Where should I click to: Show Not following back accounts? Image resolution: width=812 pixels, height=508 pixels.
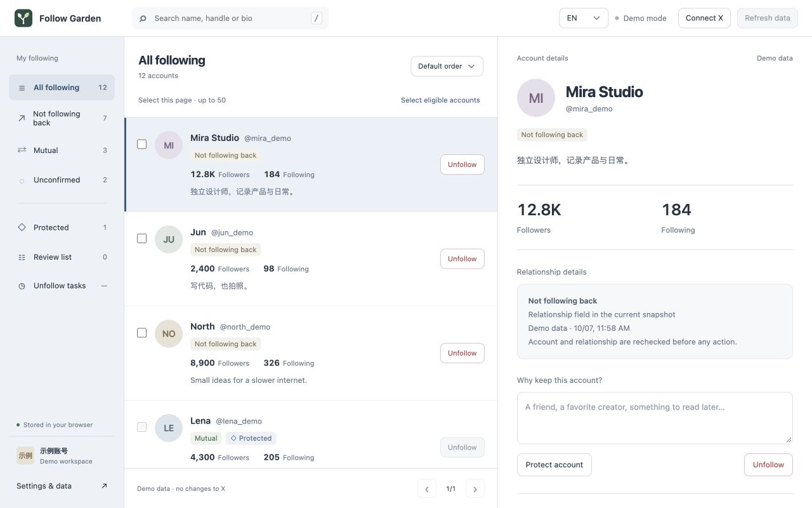coord(62,118)
